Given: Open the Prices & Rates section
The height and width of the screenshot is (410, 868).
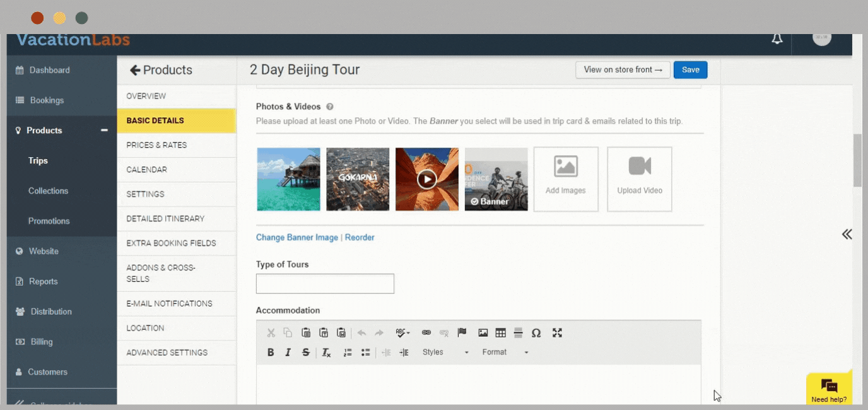Looking at the screenshot, I should [156, 145].
